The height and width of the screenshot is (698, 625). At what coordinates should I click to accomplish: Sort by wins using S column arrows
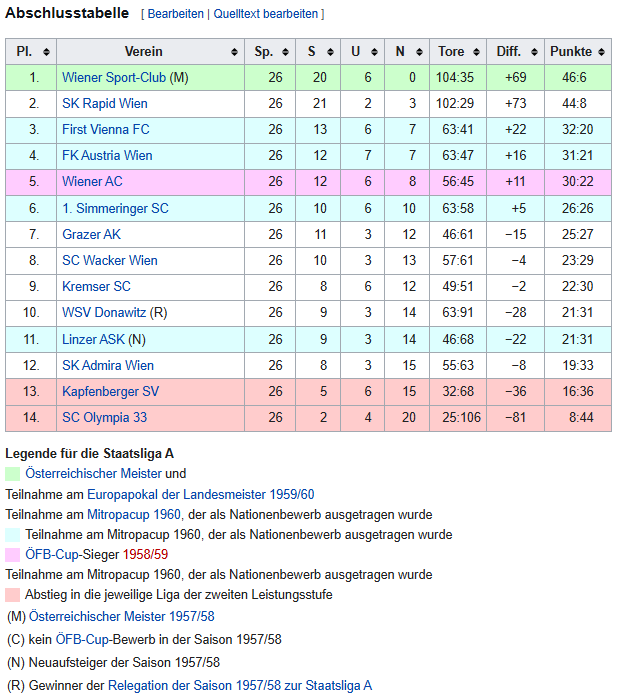[x=331, y=52]
